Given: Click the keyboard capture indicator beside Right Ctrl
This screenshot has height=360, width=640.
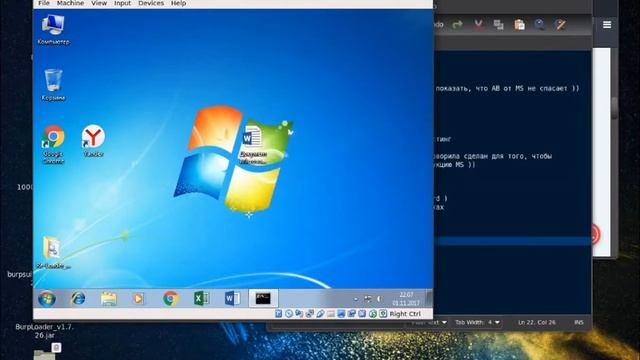Looking at the screenshot, I should [383, 313].
